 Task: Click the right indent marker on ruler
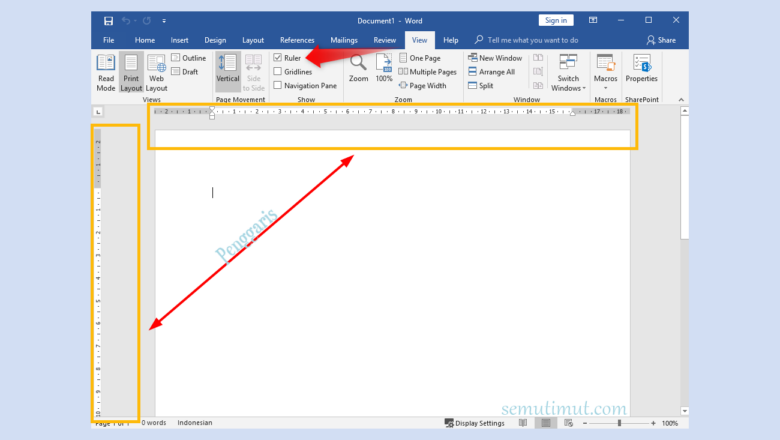[573, 113]
